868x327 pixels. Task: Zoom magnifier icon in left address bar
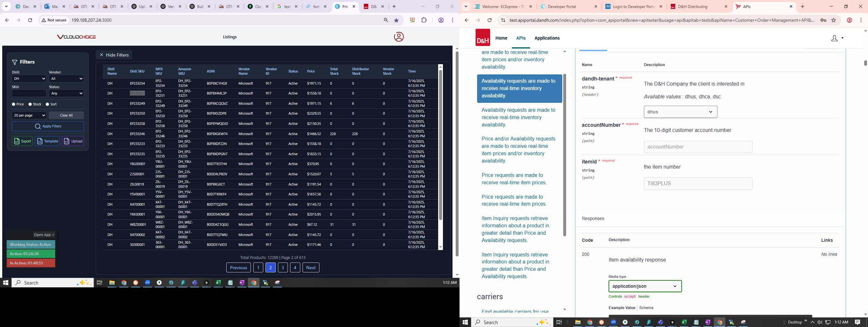pos(386,20)
